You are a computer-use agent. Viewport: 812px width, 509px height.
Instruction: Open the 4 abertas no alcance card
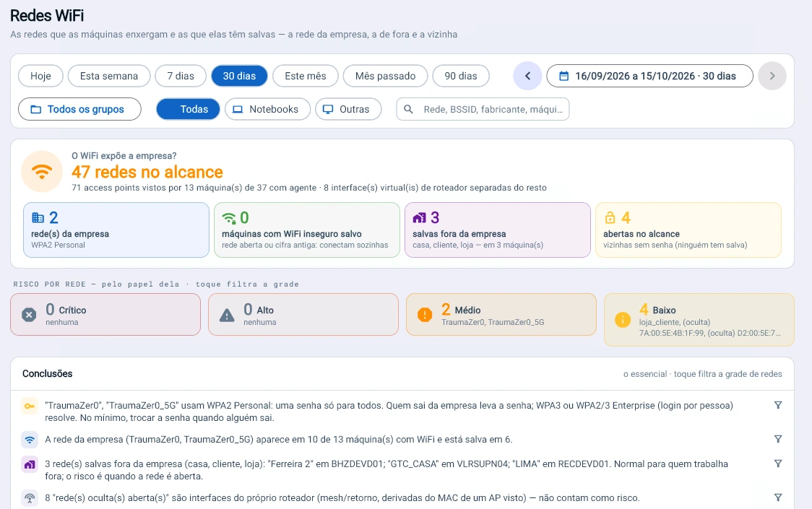[x=688, y=230]
